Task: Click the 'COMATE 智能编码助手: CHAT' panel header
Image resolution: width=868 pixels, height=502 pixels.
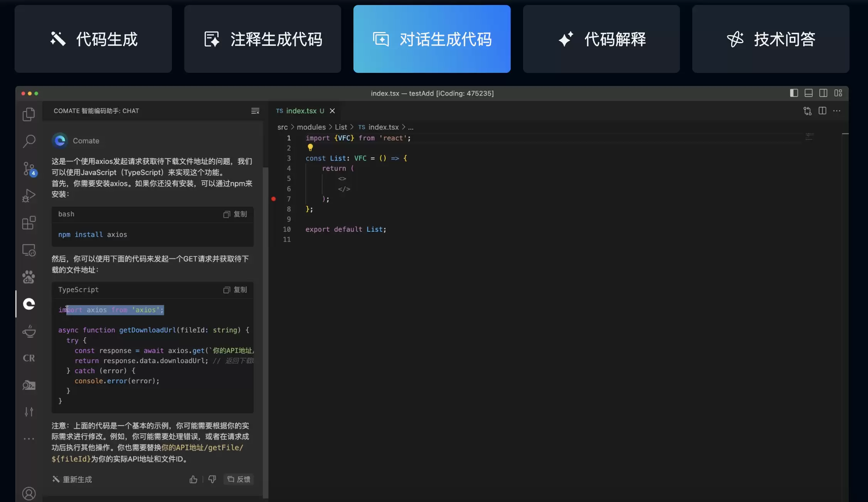Action: point(96,111)
